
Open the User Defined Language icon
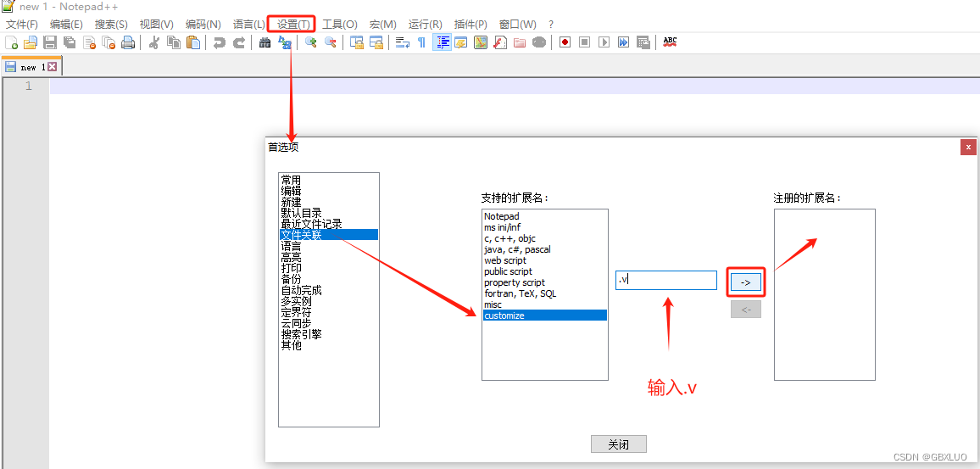click(461, 42)
